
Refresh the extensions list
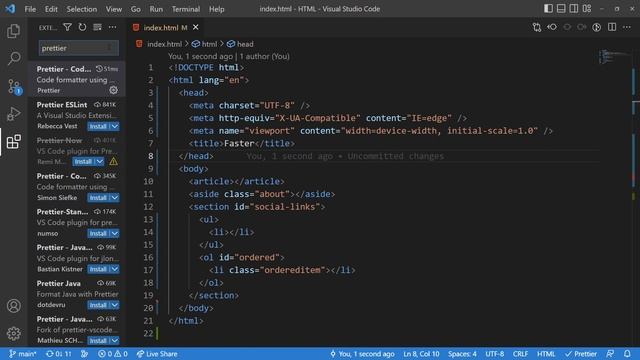[82, 27]
